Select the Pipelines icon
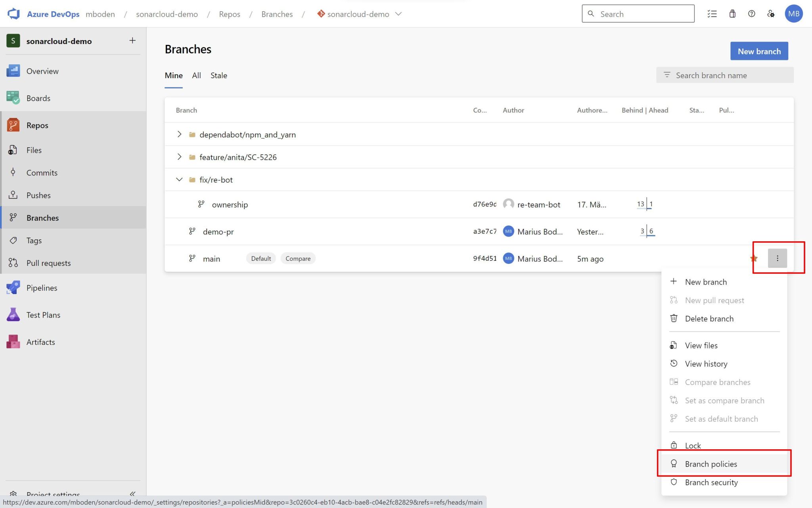Viewport: 812px width, 508px height. click(13, 287)
